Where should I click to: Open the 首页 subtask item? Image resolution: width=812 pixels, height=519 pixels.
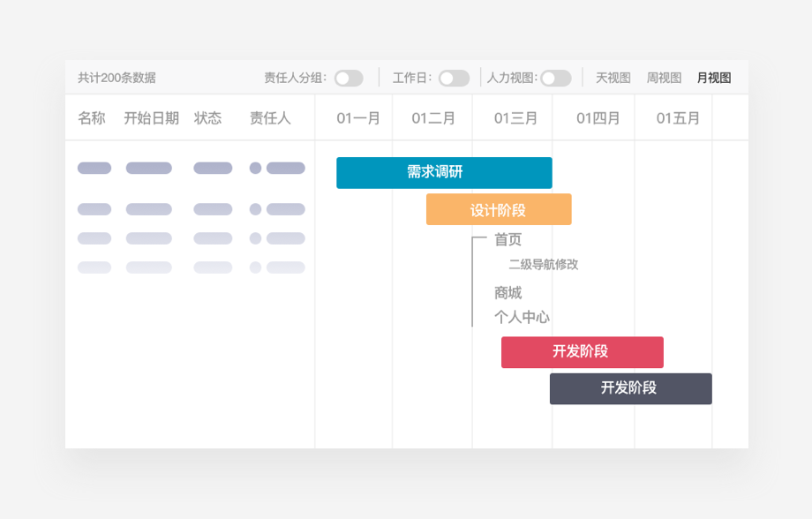pos(507,240)
